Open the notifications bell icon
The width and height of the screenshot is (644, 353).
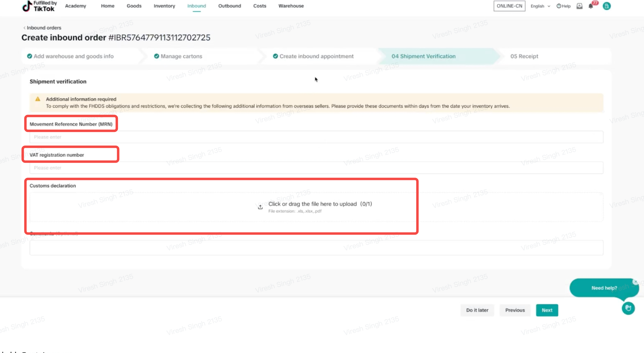[x=591, y=6]
